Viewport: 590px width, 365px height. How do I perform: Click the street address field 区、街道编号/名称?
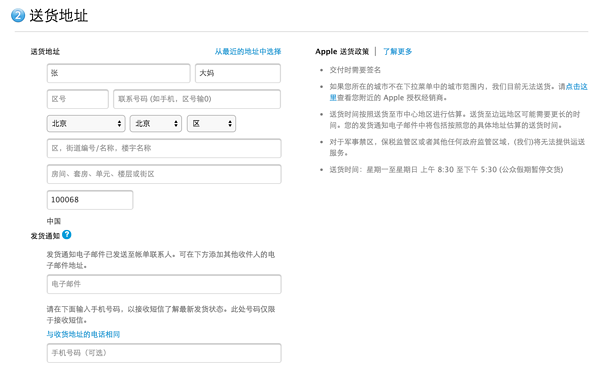coord(164,148)
